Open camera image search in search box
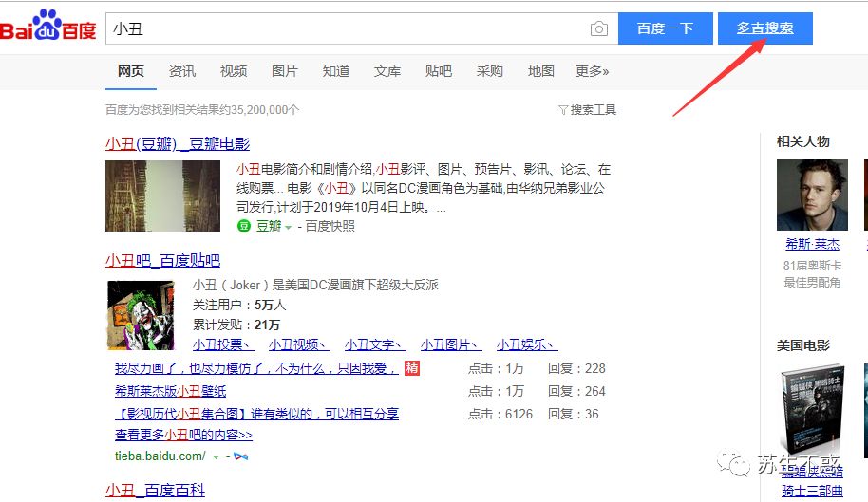This screenshot has height=502, width=868. [599, 28]
